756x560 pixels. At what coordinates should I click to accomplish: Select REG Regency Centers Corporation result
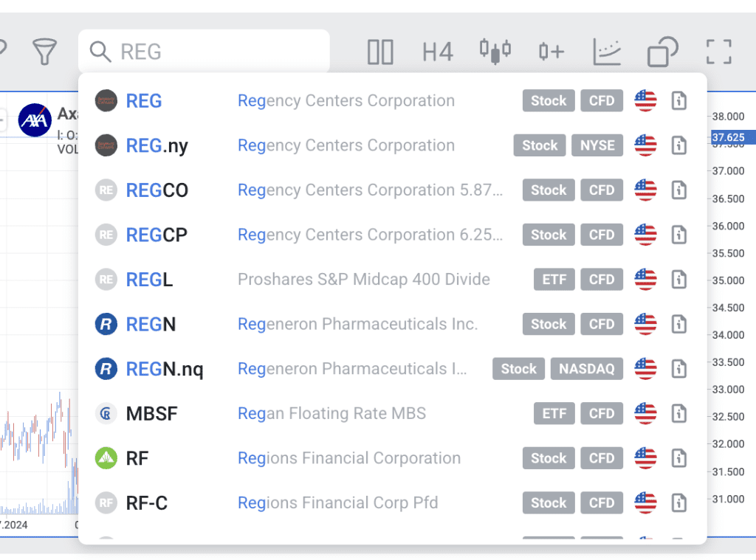click(x=393, y=101)
